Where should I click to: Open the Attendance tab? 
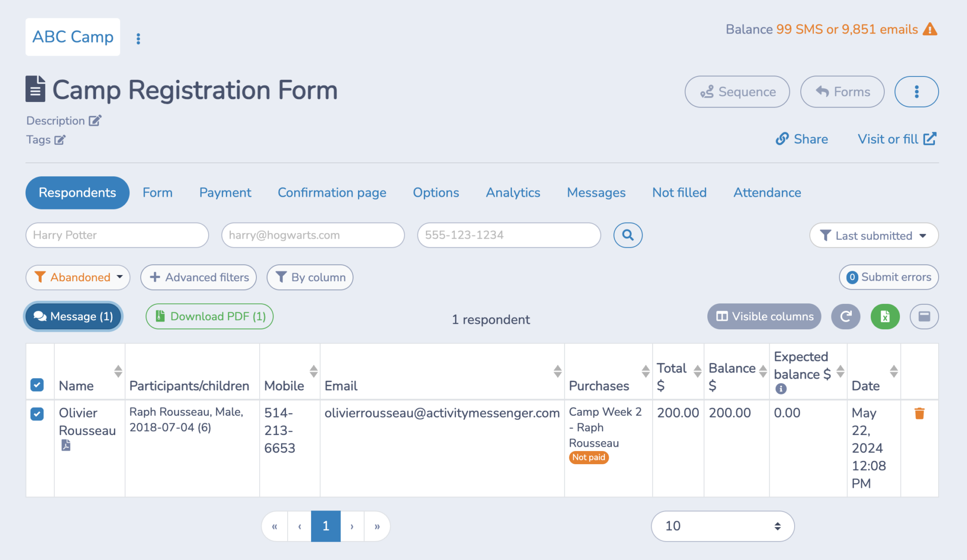pos(767,192)
